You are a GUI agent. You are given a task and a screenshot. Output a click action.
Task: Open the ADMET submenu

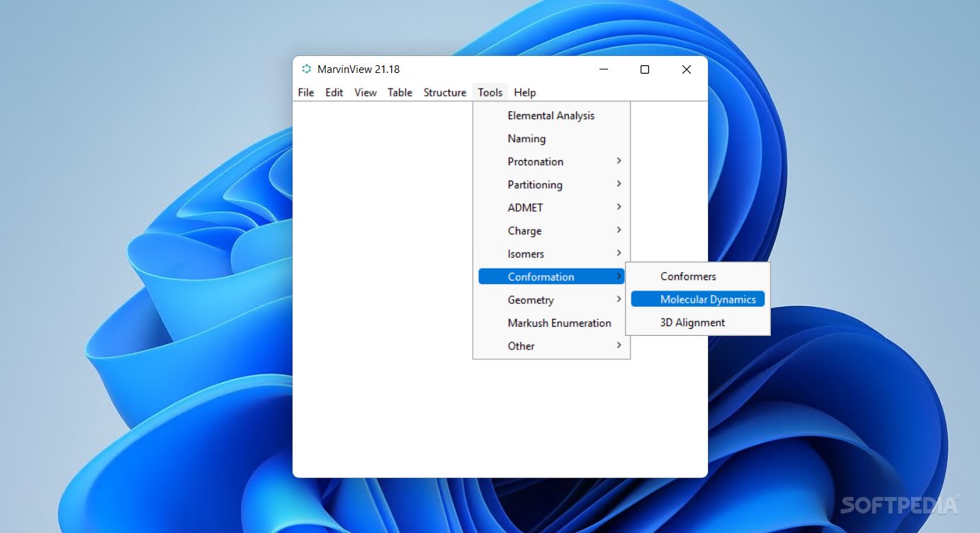[x=551, y=208]
